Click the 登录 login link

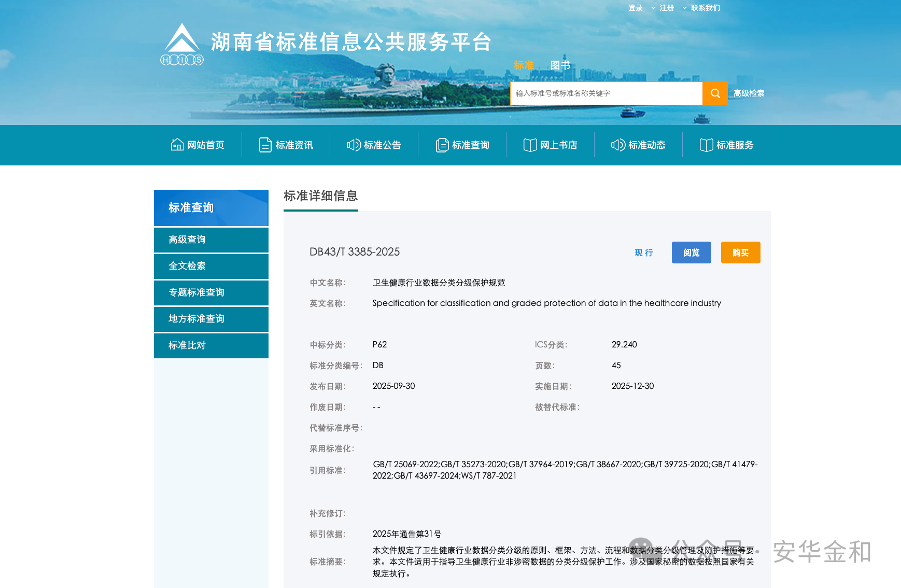tap(635, 8)
